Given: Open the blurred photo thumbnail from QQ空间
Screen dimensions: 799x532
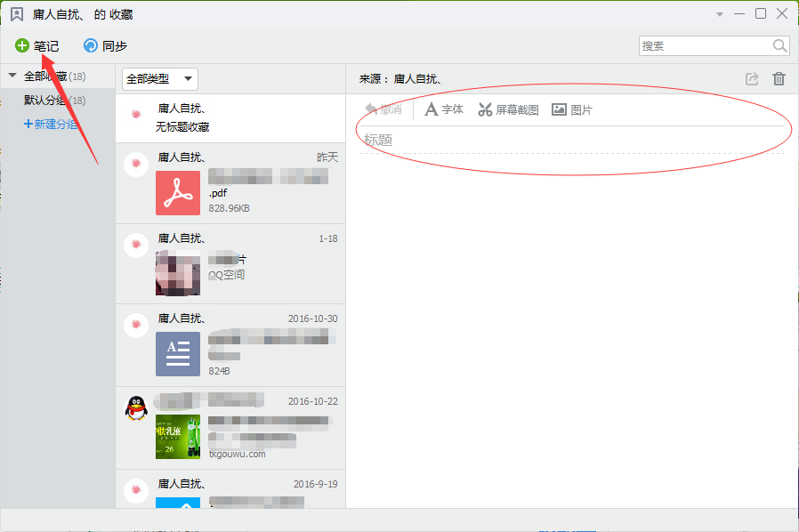Looking at the screenshot, I should coord(178,273).
